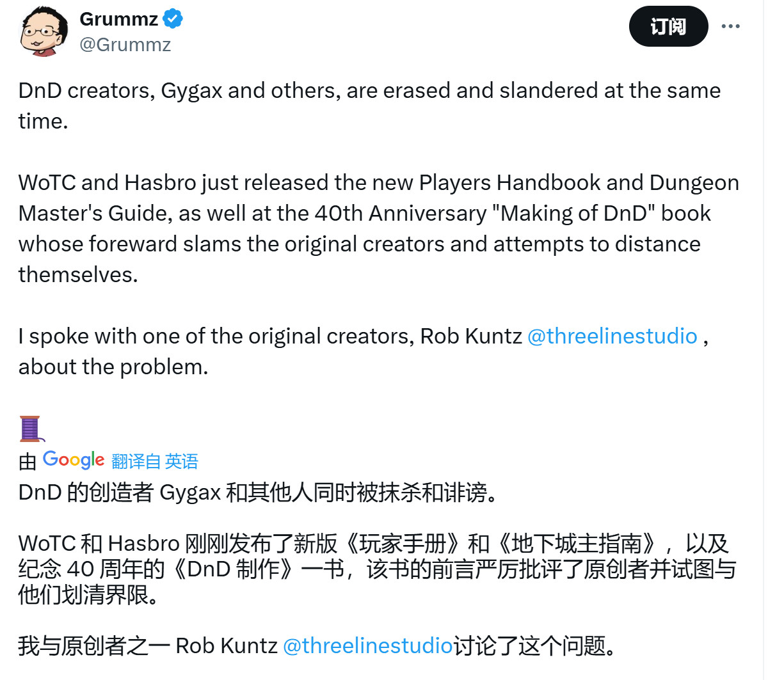Click the words "about the problem."
This screenshot has height=680, width=784.
(x=113, y=367)
